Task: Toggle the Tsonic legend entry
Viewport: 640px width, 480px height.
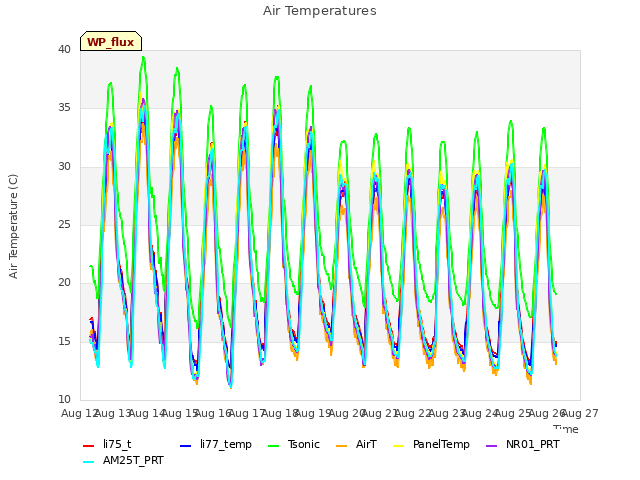Action: [x=294, y=444]
